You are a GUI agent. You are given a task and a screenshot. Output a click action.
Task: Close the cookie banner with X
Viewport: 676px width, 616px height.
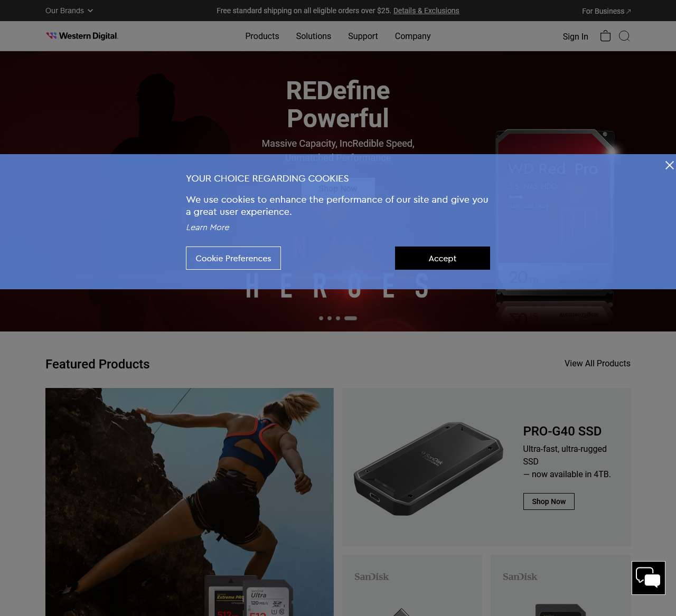tap(669, 165)
